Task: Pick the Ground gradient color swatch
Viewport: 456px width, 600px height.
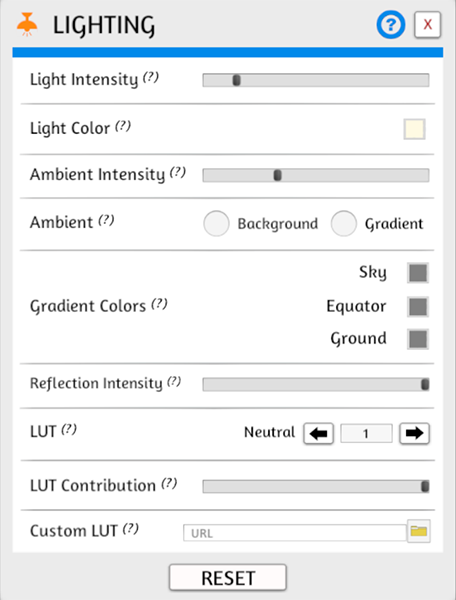Action: click(x=418, y=339)
